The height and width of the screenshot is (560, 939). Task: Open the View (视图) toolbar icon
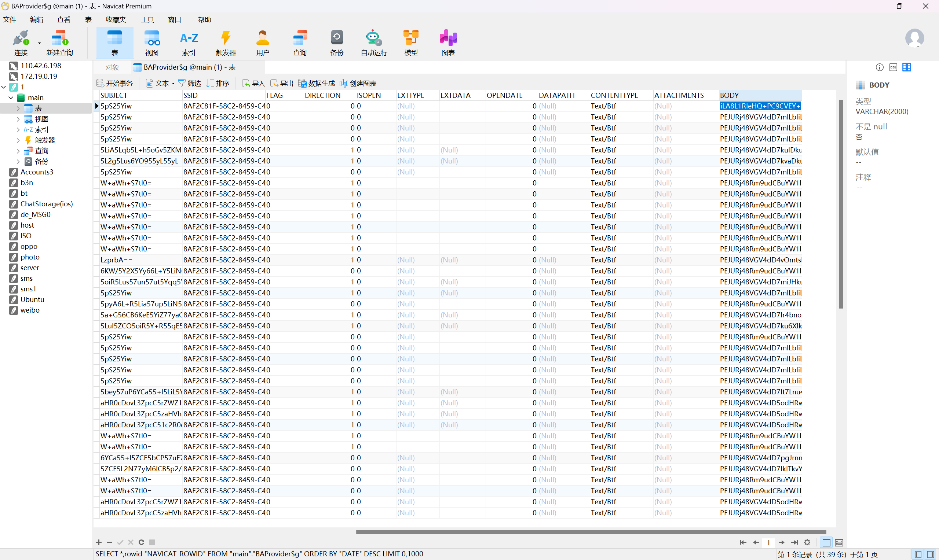152,43
